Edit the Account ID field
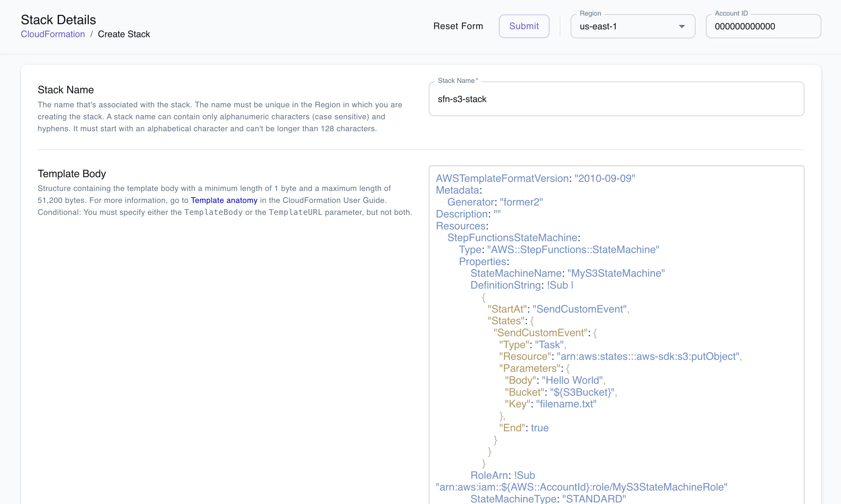Image resolution: width=841 pixels, height=504 pixels. click(763, 26)
